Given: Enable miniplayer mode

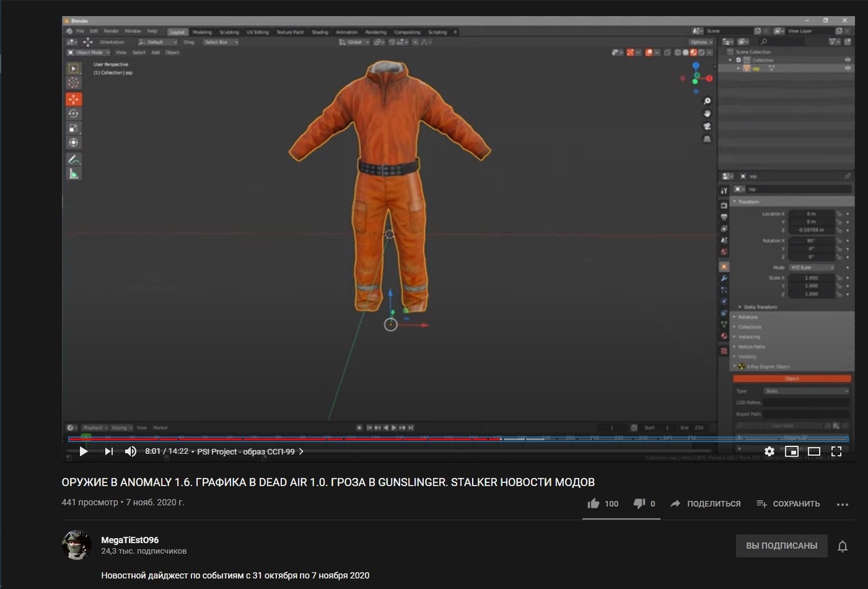Looking at the screenshot, I should tap(791, 451).
